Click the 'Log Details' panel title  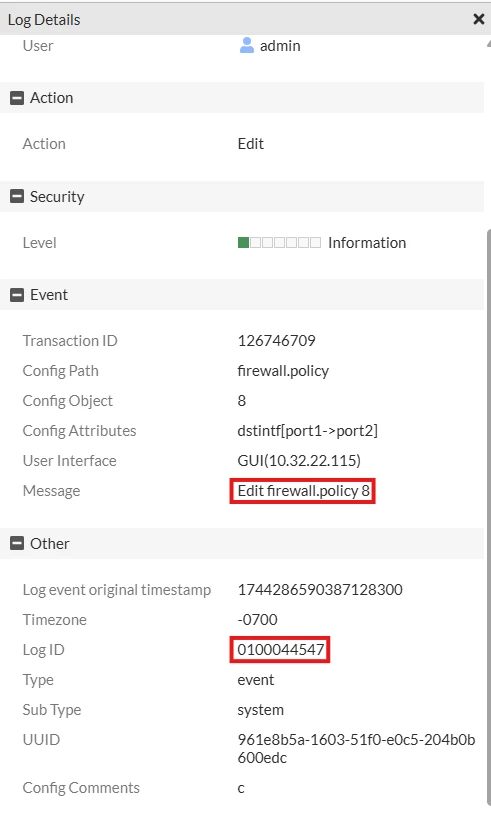tap(44, 20)
